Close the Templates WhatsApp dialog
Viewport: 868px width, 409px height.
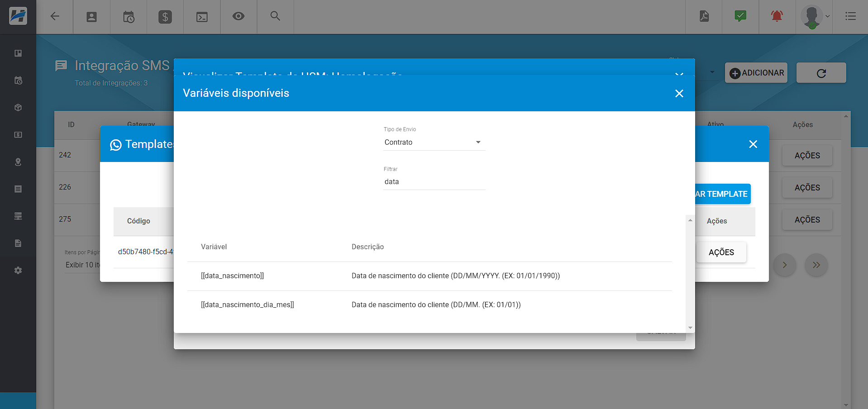click(753, 144)
